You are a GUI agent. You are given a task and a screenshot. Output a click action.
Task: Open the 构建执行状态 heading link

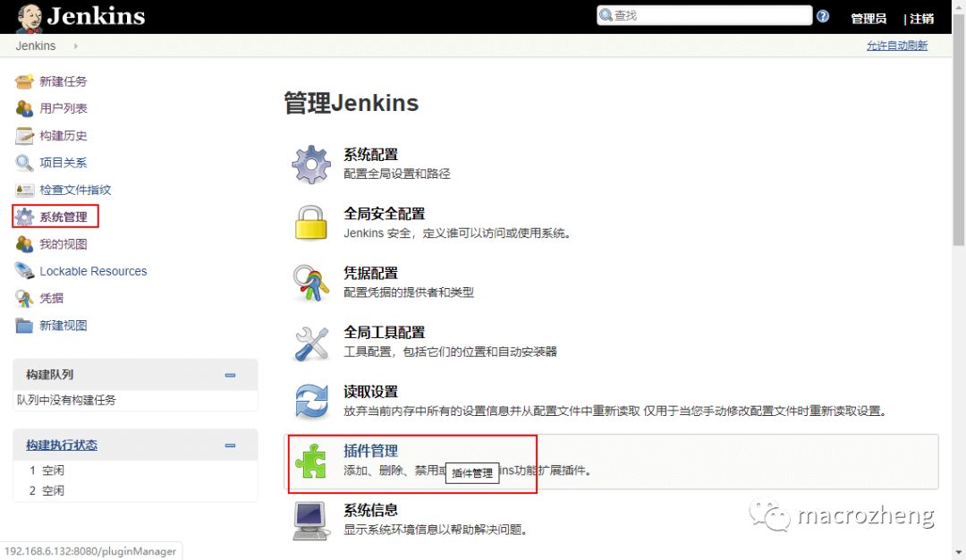pyautogui.click(x=62, y=445)
